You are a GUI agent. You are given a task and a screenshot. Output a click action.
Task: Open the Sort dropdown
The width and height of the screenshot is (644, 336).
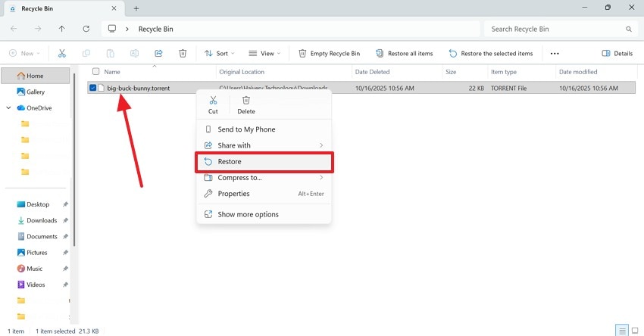[220, 53]
